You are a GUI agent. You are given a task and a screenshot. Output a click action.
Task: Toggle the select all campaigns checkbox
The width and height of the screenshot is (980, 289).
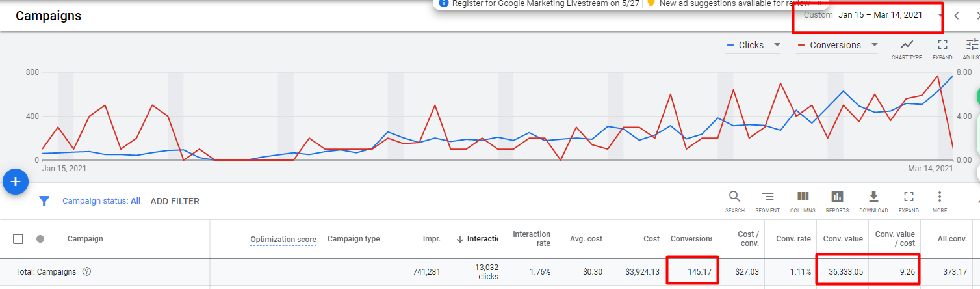coord(18,239)
